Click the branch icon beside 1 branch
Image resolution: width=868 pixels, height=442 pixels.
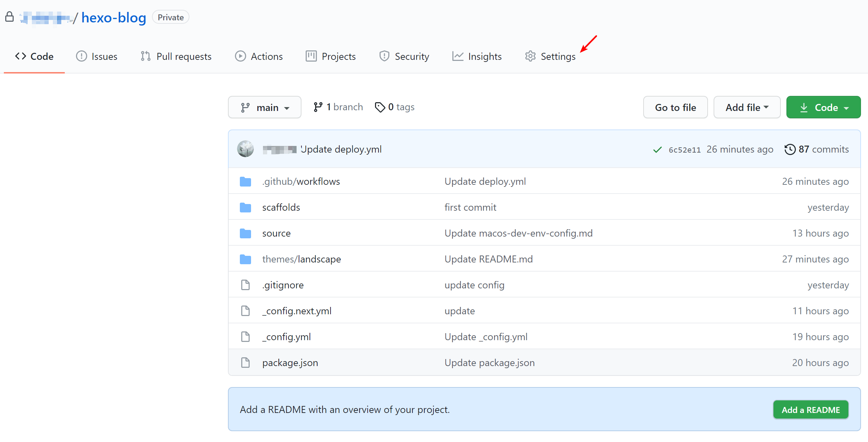point(318,107)
